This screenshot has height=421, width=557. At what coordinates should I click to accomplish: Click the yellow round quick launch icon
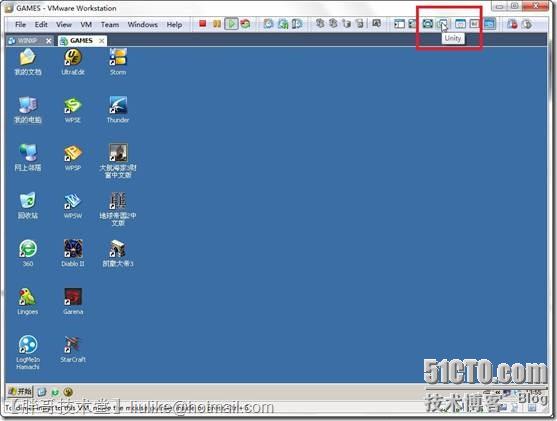(68, 392)
